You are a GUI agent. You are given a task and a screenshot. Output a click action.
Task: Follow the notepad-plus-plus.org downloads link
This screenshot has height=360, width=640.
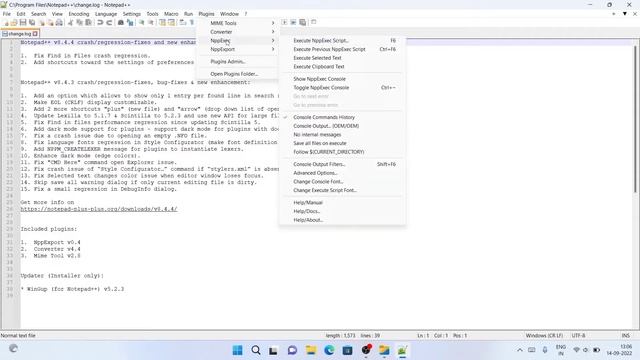coord(99,209)
